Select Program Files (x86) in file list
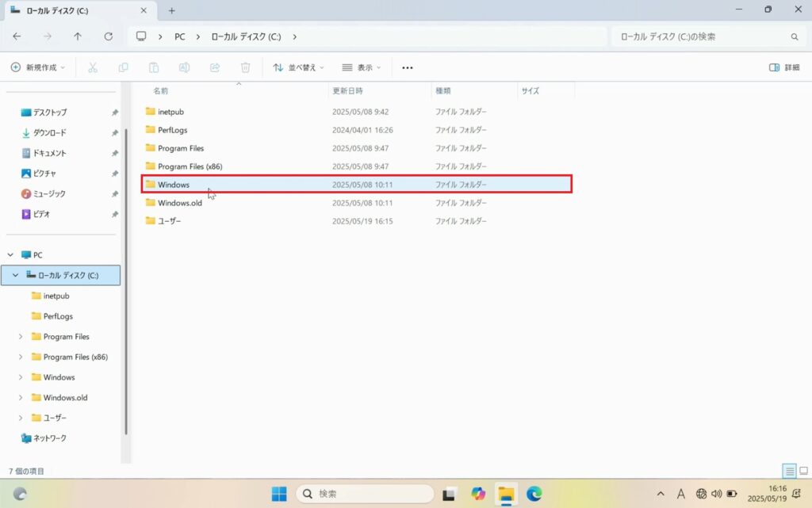Screen dimensions: 812x508 pos(357,166)
